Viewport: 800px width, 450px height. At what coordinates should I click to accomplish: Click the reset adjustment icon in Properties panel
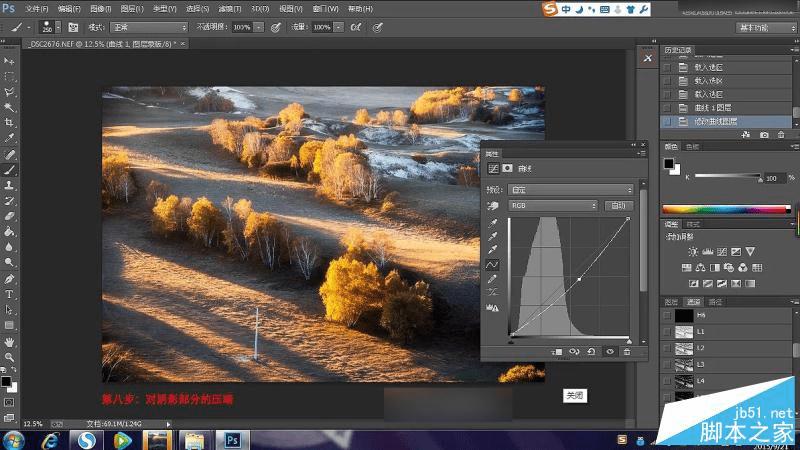click(x=591, y=351)
